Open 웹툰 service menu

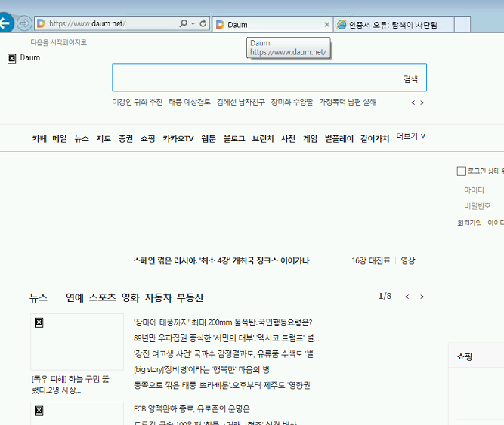209,139
